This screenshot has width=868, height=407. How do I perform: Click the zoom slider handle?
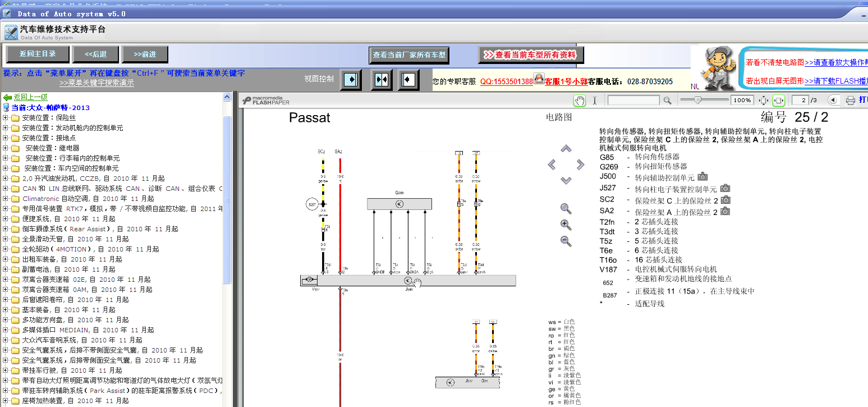coord(697,100)
